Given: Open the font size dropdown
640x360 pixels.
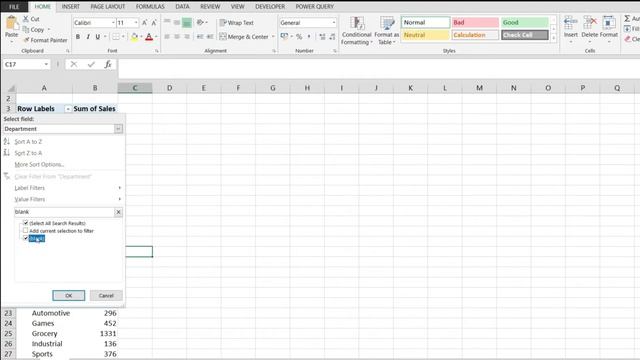Looking at the screenshot, I should (x=136, y=23).
